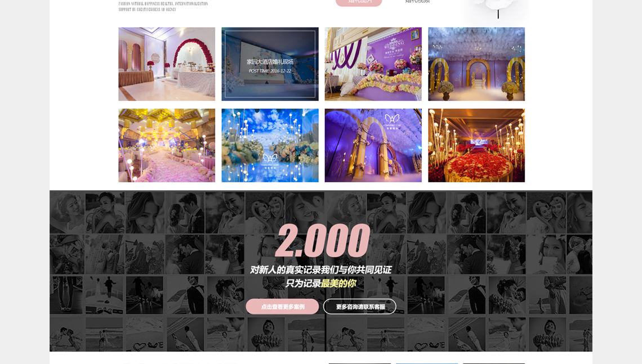Screen dimensions: 642x364
Task: Open the pink floral aisle banquet photo
Action: click(166, 145)
